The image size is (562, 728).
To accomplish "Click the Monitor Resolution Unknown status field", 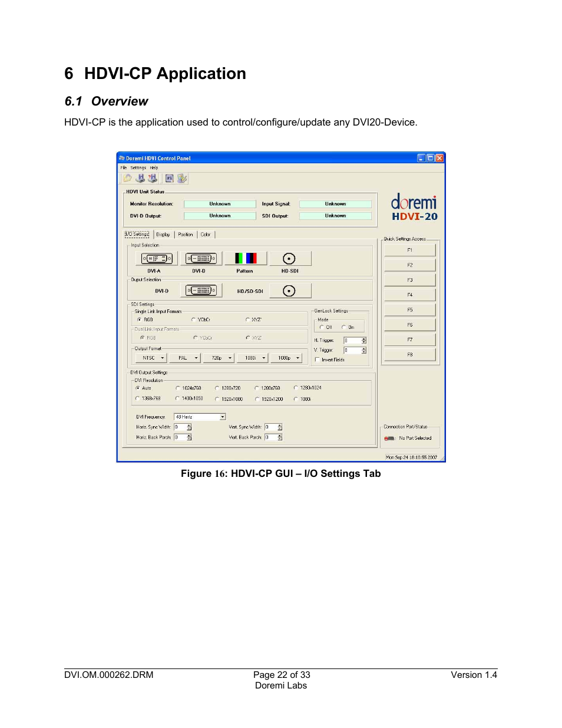I will pos(220,204).
